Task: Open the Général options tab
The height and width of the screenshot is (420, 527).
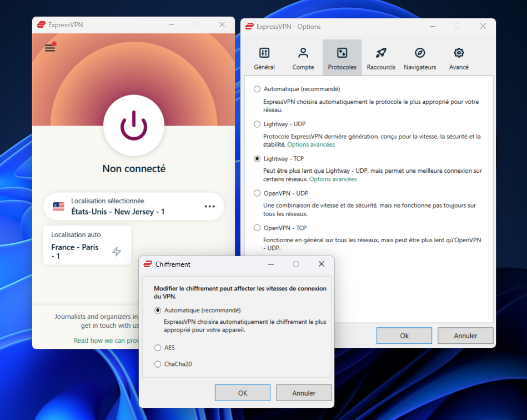Action: coord(264,58)
